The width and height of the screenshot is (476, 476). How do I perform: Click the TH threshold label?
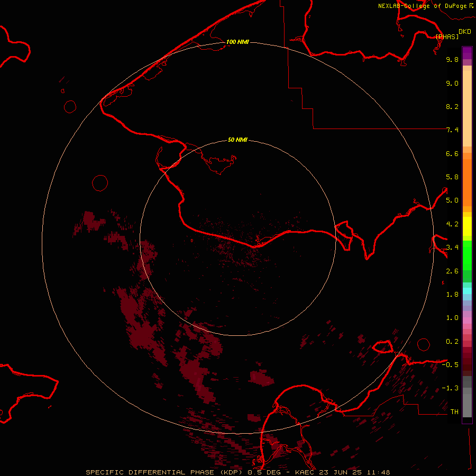454,412
